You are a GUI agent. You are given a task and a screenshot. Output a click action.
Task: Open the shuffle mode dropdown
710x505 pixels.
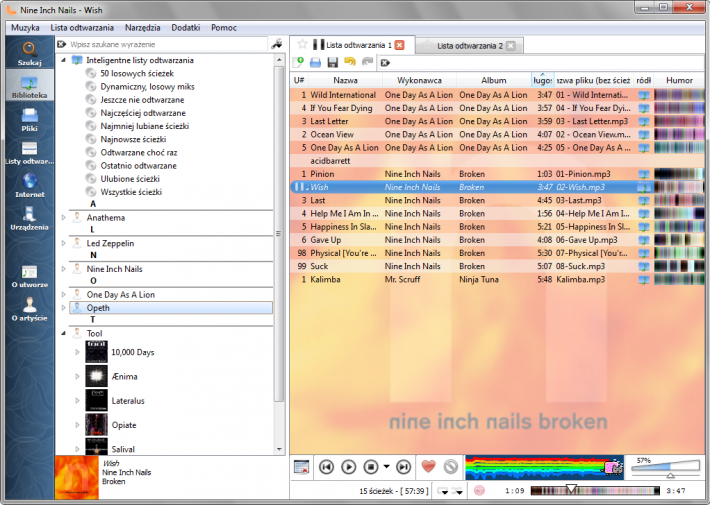pyautogui.click(x=457, y=491)
